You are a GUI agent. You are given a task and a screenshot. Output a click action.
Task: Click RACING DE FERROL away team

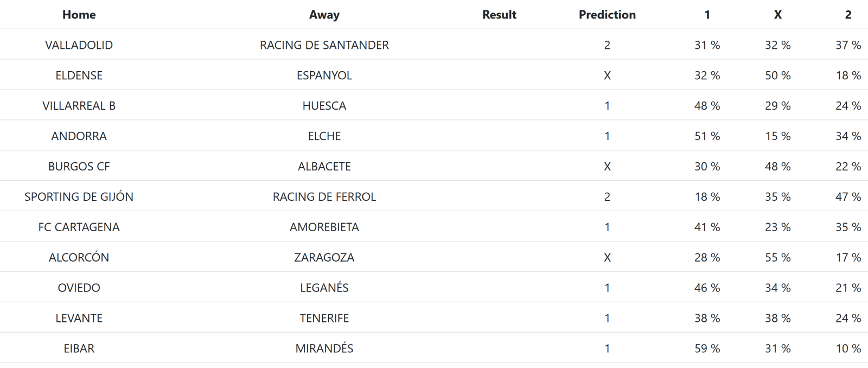[x=324, y=197]
